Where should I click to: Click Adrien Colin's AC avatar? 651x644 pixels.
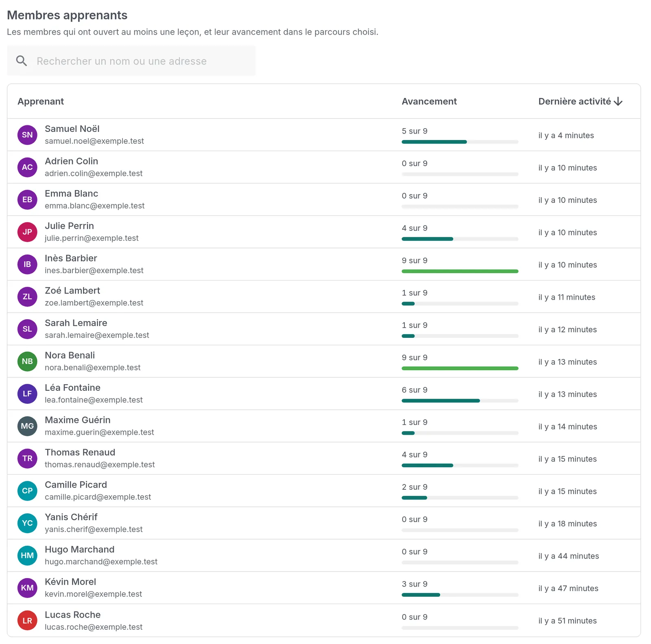27,167
